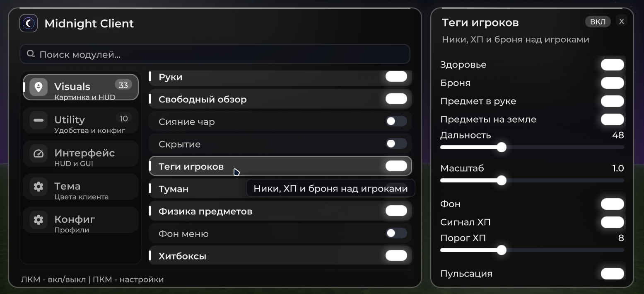Toggle the Предметы на земле switch
The width and height of the screenshot is (644, 294).
point(613,119)
